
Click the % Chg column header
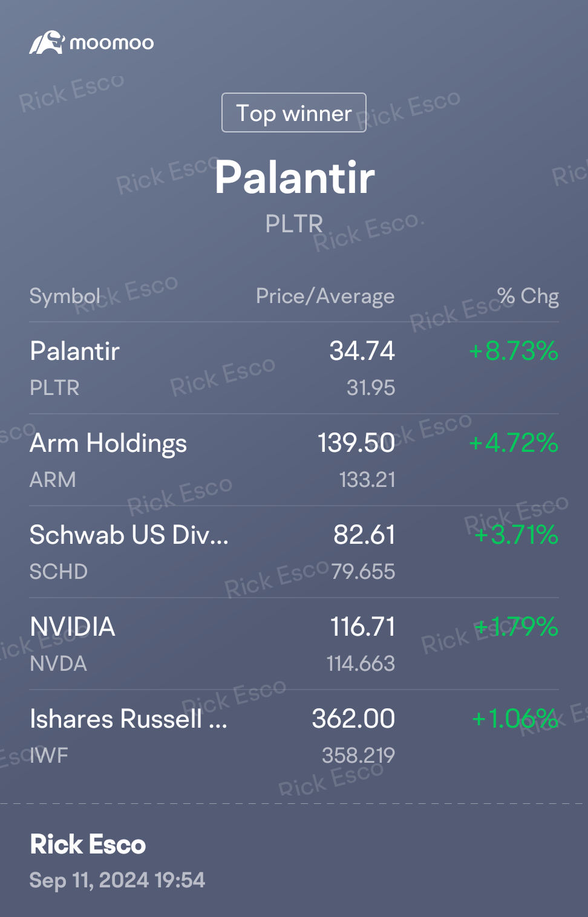528,296
